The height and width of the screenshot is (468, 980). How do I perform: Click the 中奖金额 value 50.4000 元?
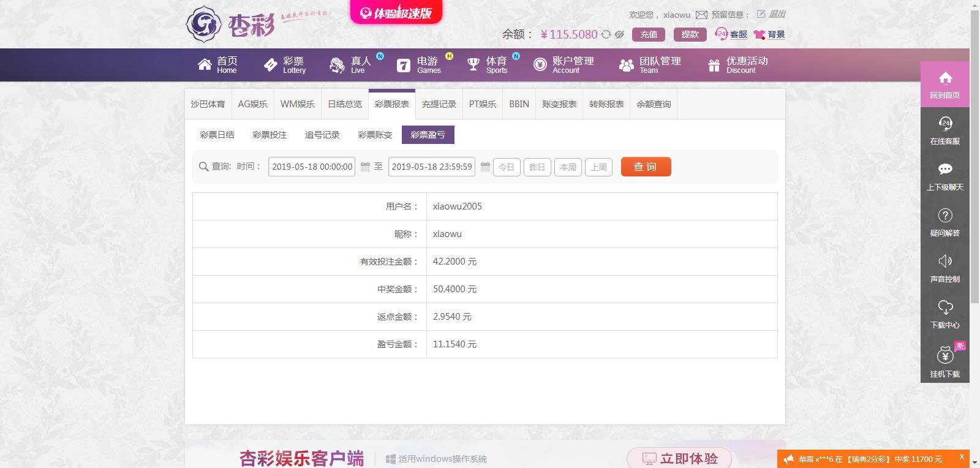coord(454,289)
